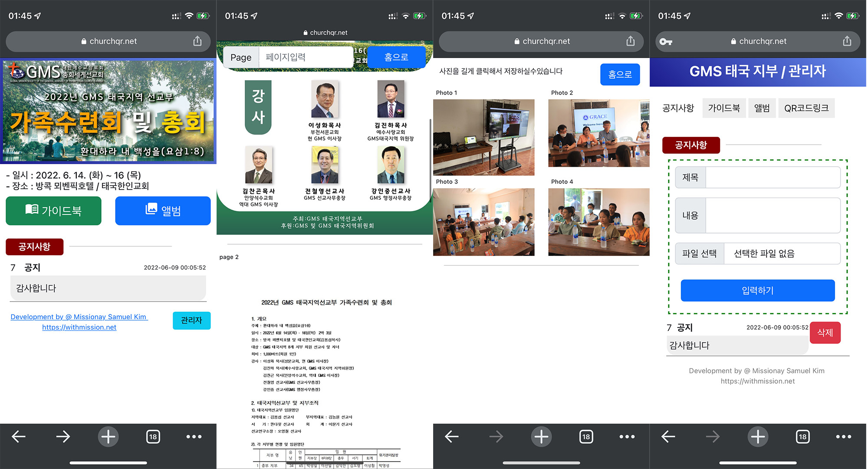Delete notice with red 삭제 button

[825, 333]
